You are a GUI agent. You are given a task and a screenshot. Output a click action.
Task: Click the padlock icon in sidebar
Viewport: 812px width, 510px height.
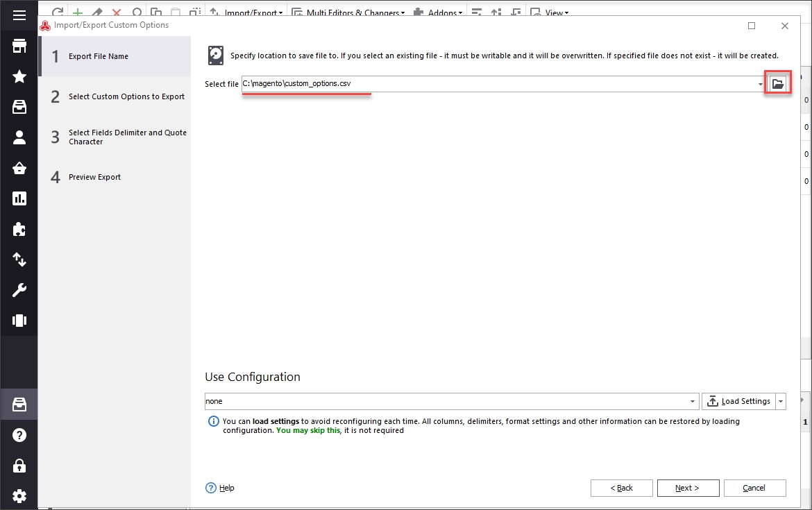(19, 466)
